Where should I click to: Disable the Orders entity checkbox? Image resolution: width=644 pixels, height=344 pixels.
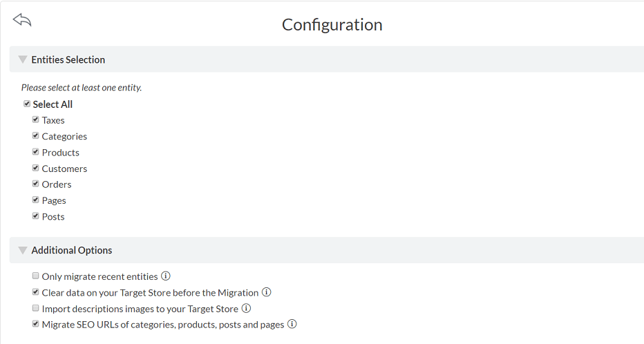coord(36,184)
